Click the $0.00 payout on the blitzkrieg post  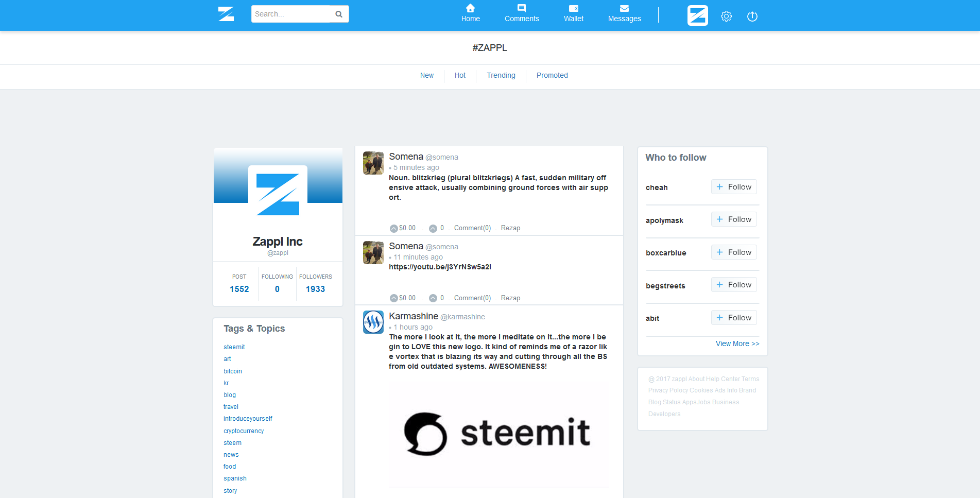[x=407, y=228]
